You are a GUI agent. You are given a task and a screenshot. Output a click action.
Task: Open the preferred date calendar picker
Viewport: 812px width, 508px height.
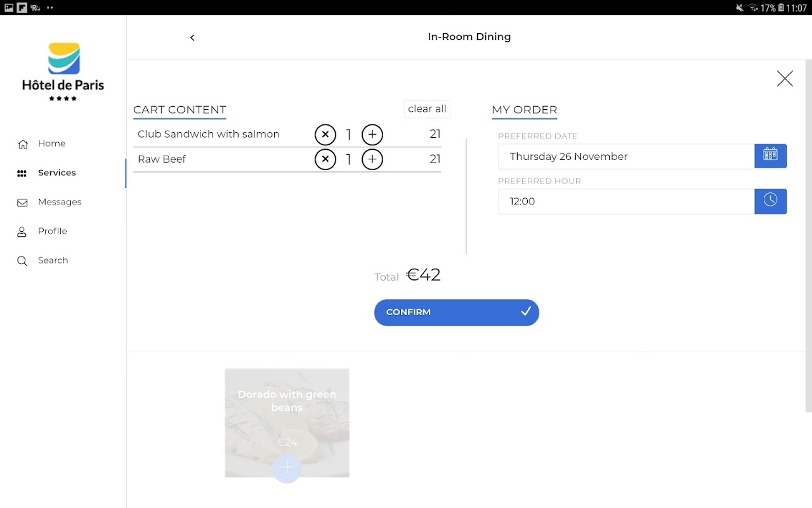click(770, 156)
